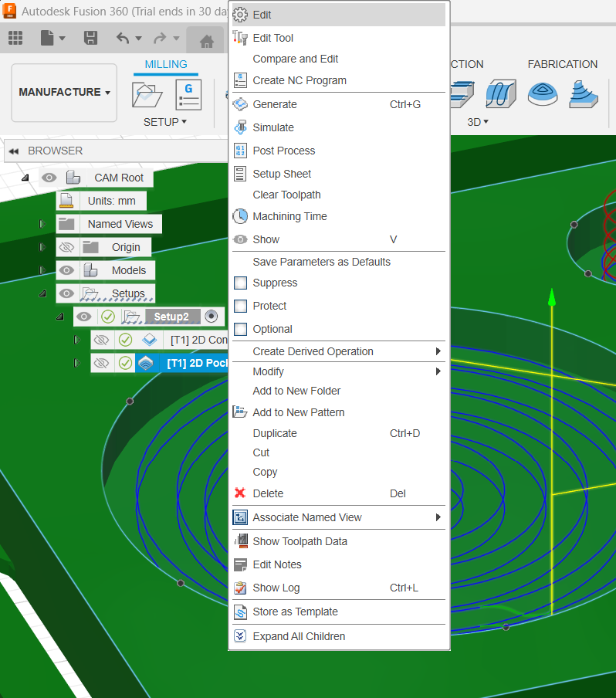Expand the Origin tree node
The height and width of the screenshot is (698, 616).
point(42,247)
